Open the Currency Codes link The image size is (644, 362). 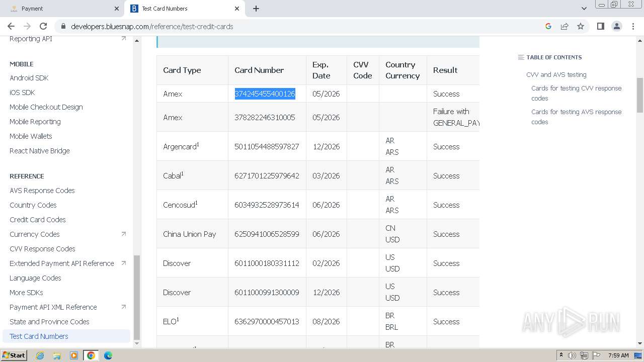point(35,234)
